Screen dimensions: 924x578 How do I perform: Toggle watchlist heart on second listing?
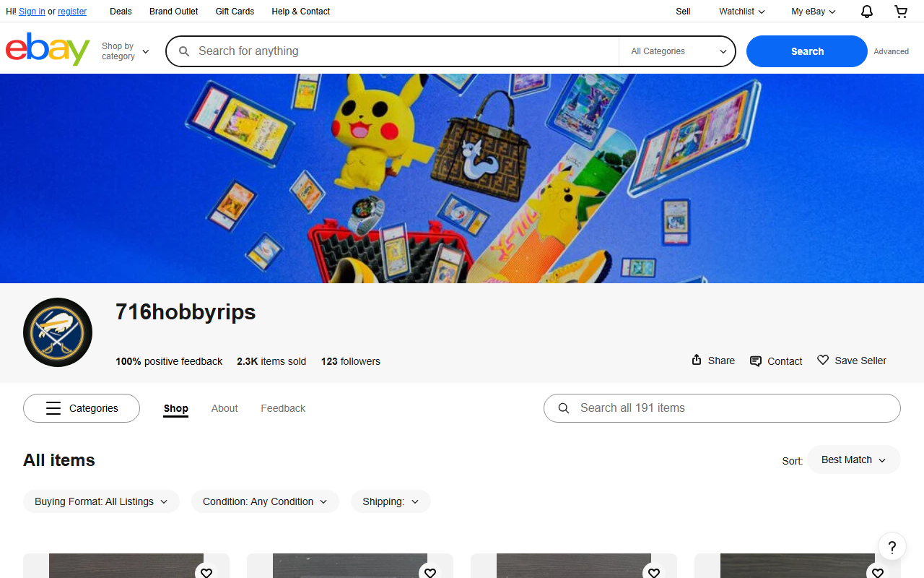coord(430,572)
